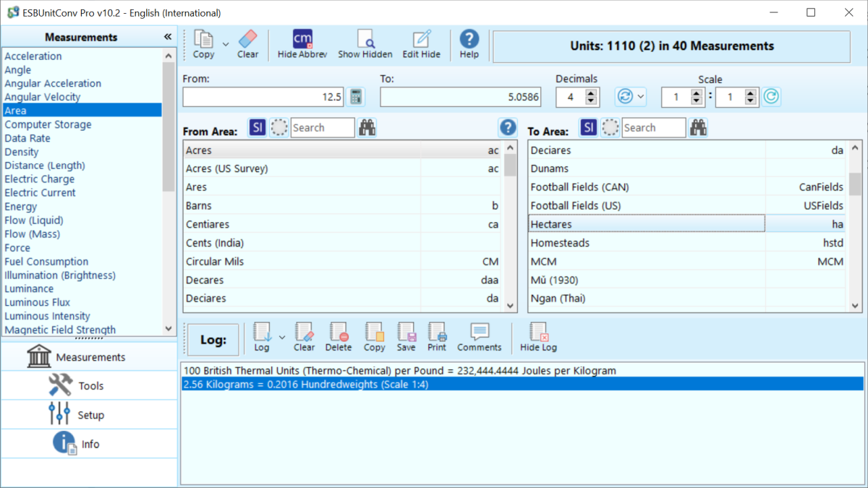Switch to the Measurements section
This screenshot has height=488, width=868.
pyautogui.click(x=89, y=357)
